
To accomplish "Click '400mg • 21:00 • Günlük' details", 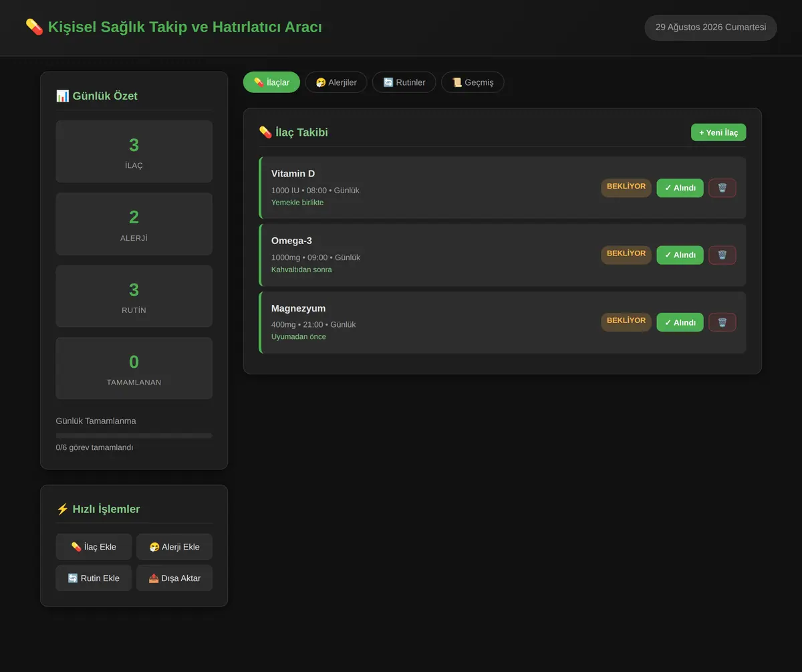I will click(x=313, y=325).
